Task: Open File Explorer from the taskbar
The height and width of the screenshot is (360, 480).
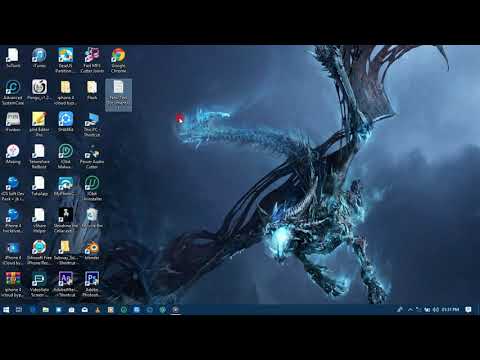Action: tap(45, 310)
